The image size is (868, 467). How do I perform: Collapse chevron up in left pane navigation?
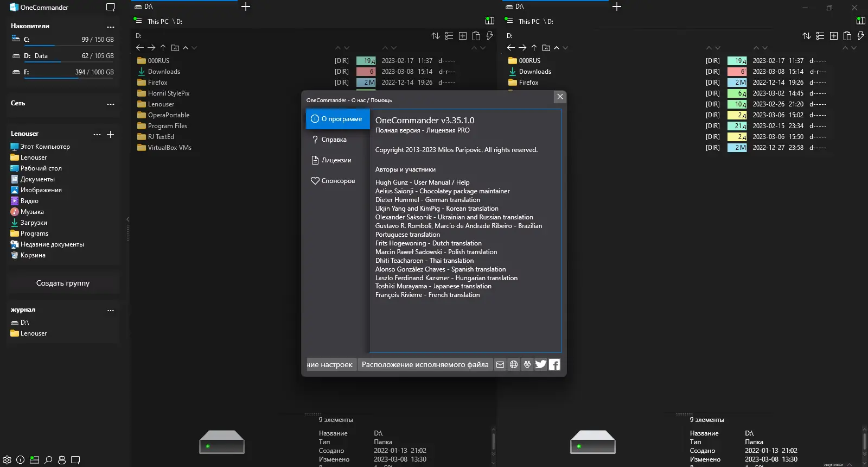(186, 48)
